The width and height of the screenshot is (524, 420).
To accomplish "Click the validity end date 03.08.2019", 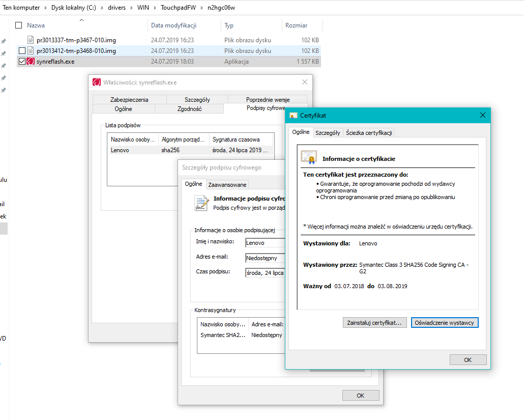I will pos(392,286).
